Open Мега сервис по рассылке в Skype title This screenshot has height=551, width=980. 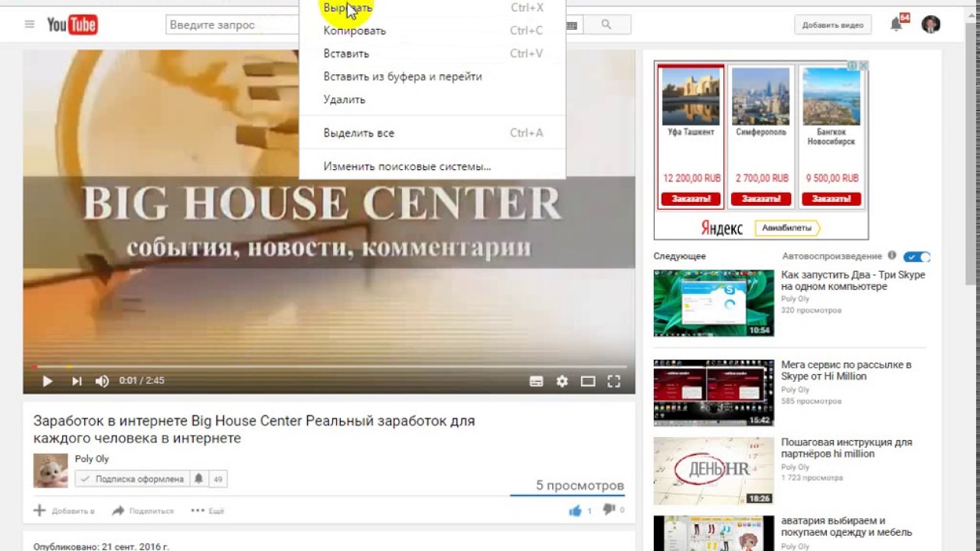click(846, 370)
